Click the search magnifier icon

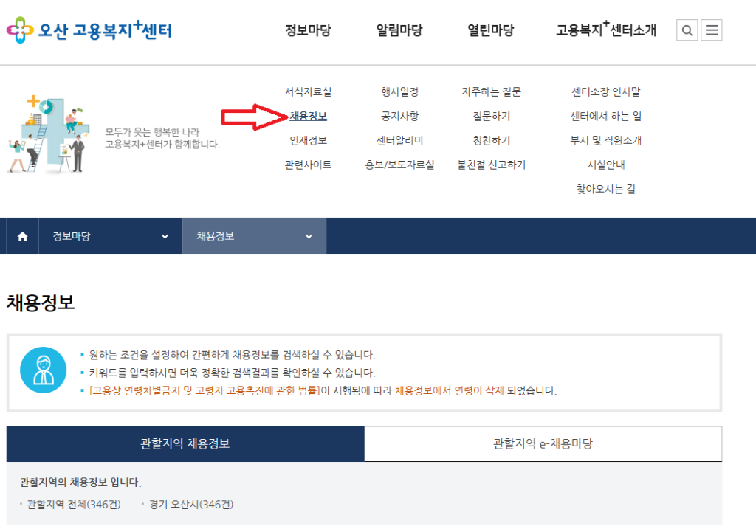click(x=687, y=30)
